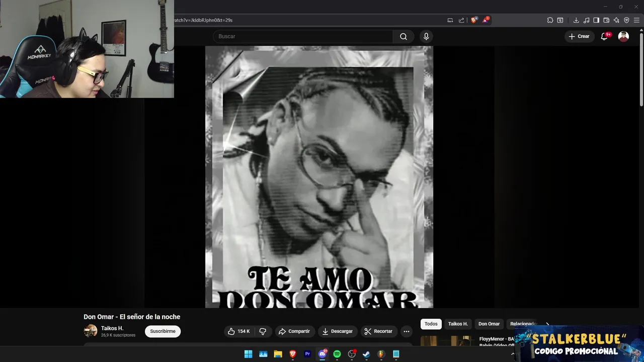Open Adobe Premiere Pro from the taskbar

[307, 354]
